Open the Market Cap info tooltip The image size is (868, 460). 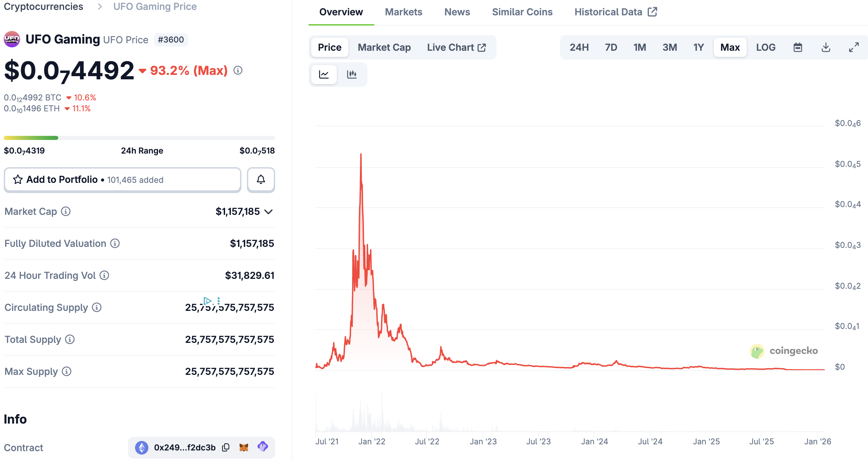(65, 211)
